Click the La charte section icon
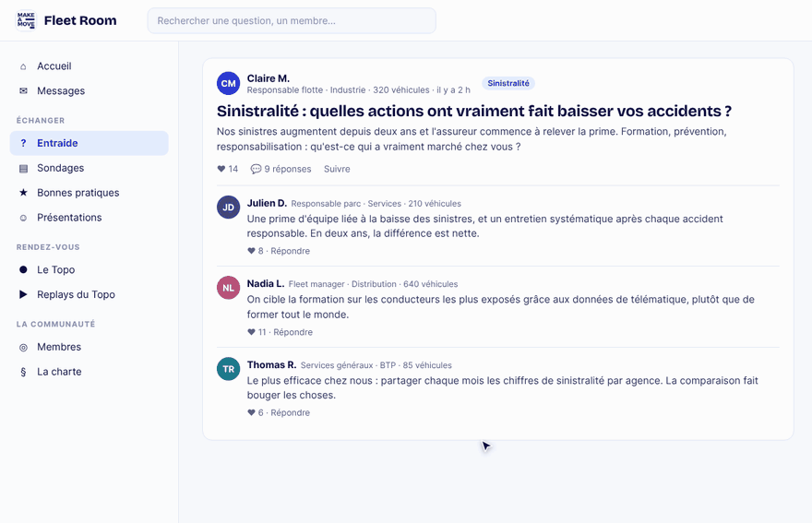Screen dimensions: 812x523 pos(23,372)
